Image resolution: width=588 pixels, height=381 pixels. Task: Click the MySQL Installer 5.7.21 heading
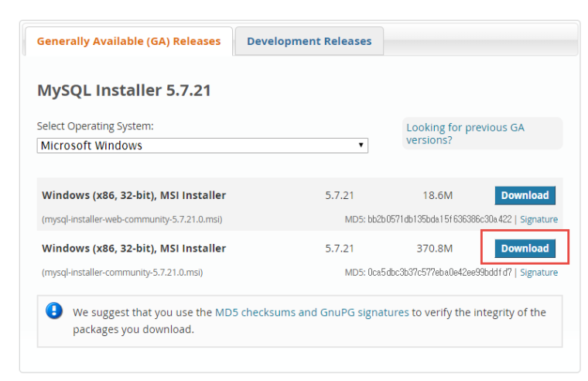pyautogui.click(x=124, y=91)
